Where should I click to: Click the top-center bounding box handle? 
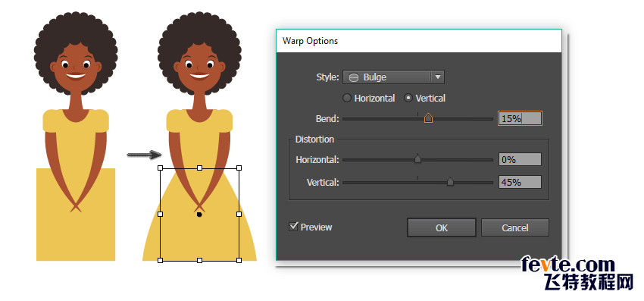199,168
